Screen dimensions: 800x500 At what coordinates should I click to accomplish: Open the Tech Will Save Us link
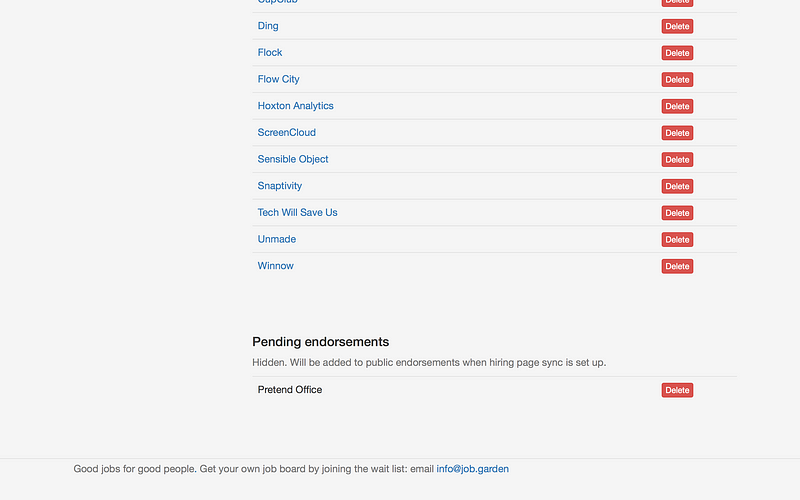pyautogui.click(x=297, y=212)
